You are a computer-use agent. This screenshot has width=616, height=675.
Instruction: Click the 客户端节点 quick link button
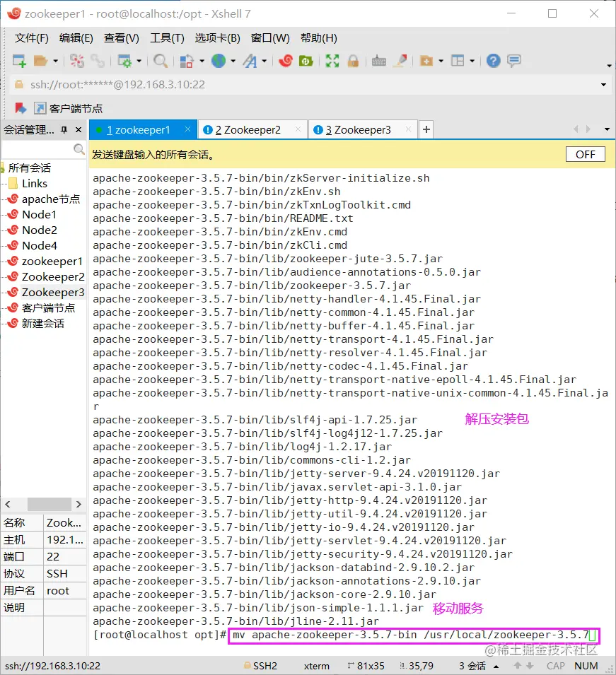[69, 108]
